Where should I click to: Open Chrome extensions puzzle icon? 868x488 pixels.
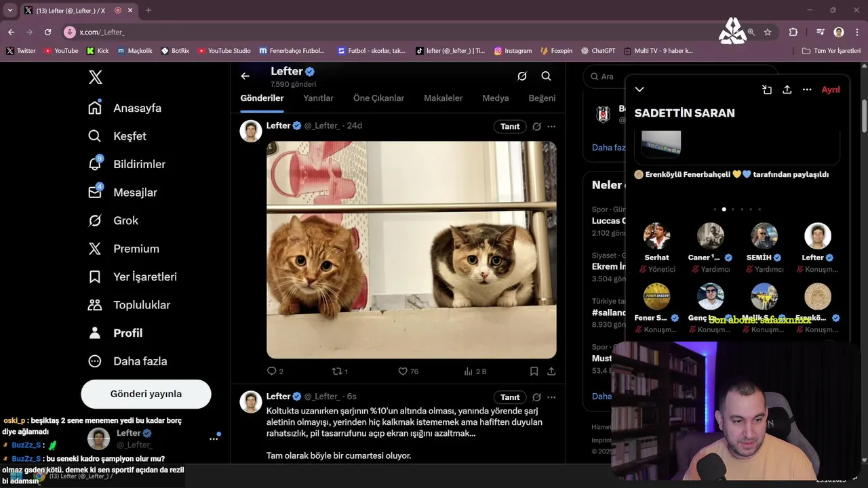click(x=793, y=32)
